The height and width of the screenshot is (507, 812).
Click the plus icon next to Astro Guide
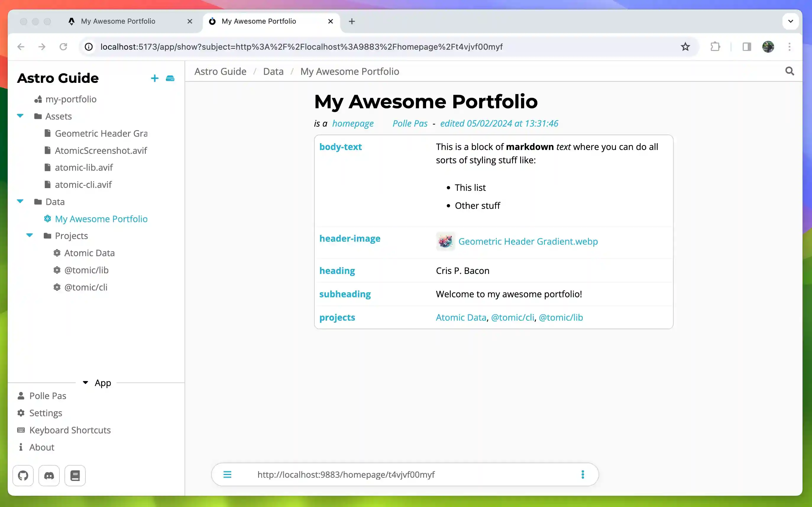point(154,78)
